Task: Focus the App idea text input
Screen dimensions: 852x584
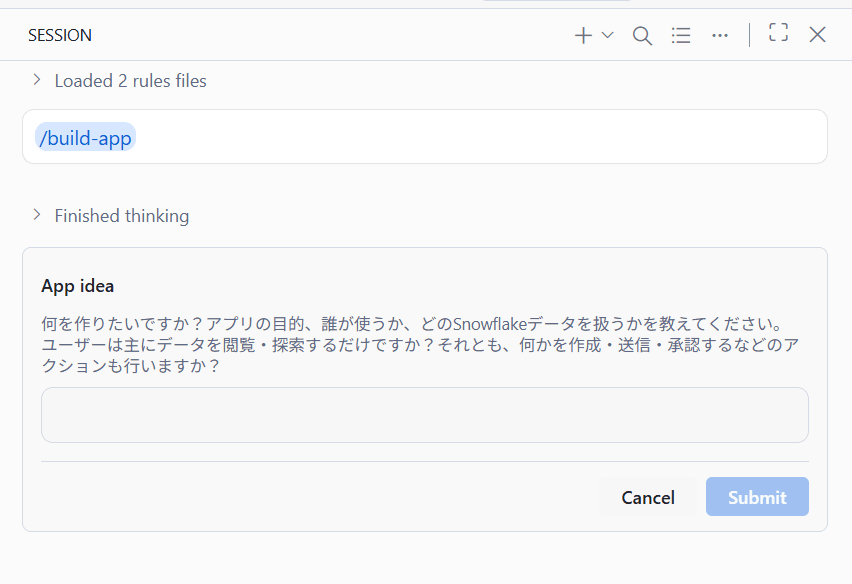Action: click(x=425, y=415)
